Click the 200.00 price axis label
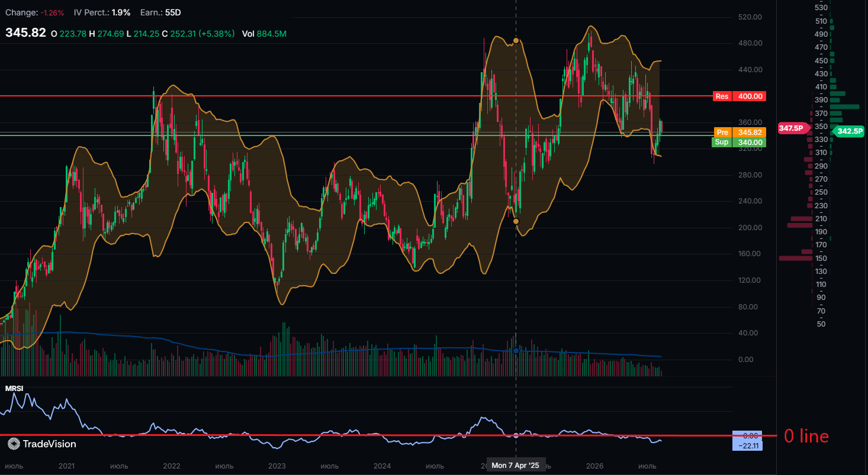 coord(749,228)
